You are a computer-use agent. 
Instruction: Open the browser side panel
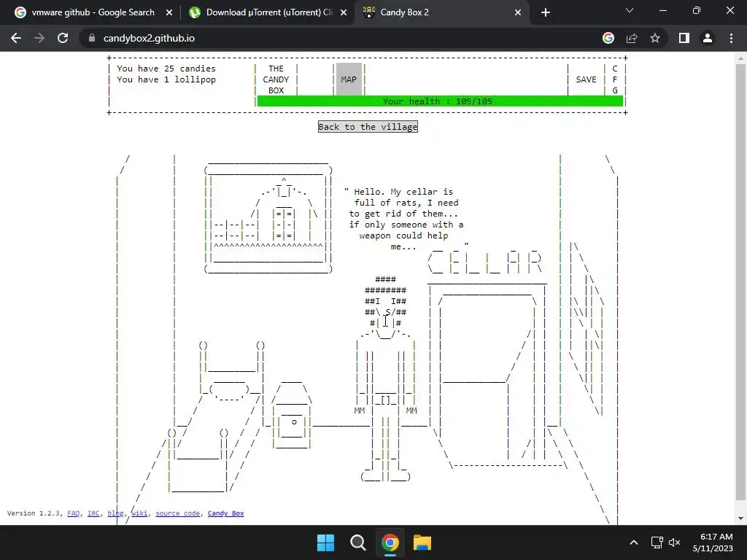click(684, 38)
